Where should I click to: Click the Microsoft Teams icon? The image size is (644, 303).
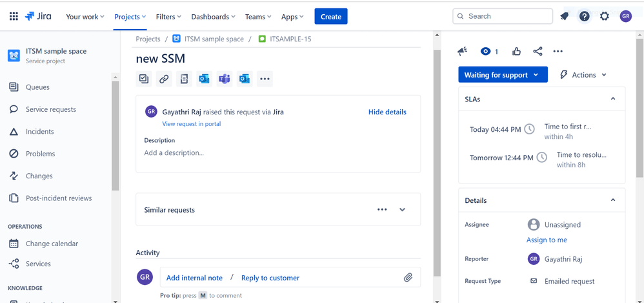click(225, 79)
